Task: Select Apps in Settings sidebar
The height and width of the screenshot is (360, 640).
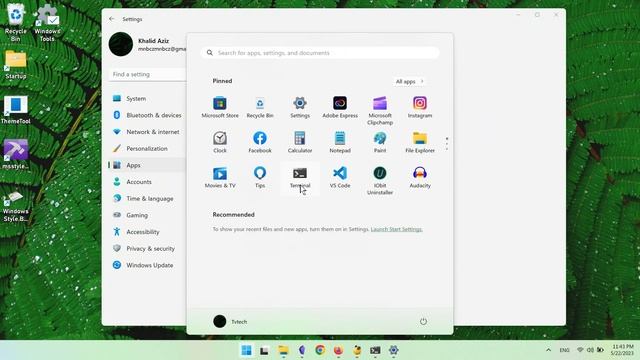Action: 147,165
